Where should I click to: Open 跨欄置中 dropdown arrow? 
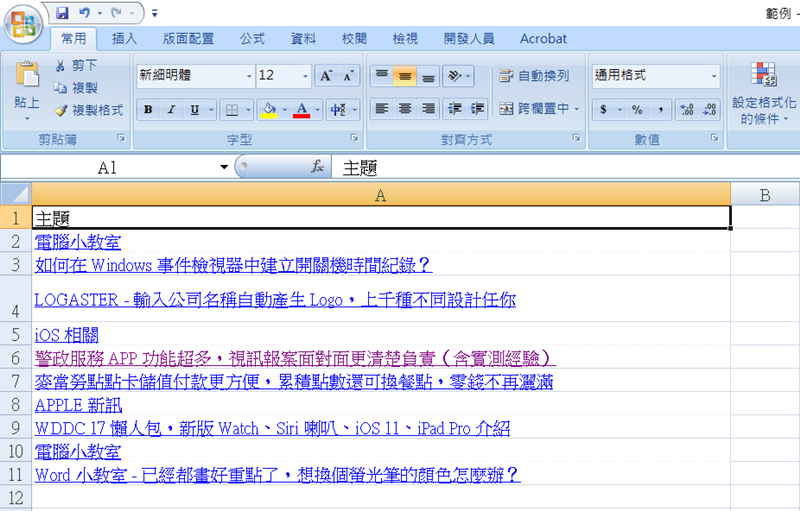pos(577,109)
